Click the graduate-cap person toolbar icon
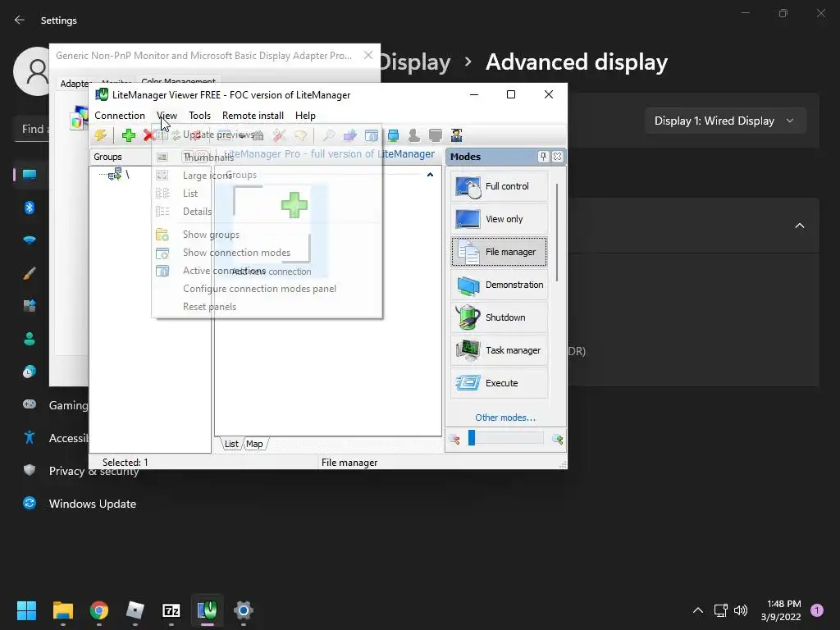This screenshot has height=630, width=840. [456, 135]
